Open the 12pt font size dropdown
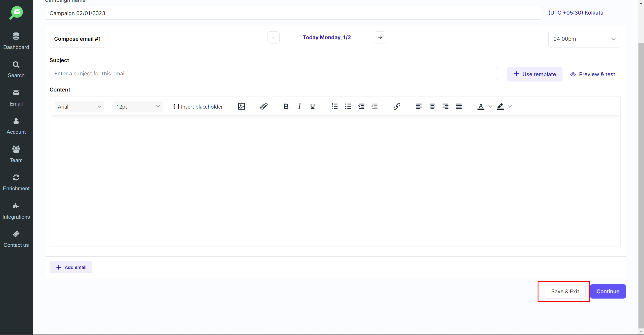Viewport: 644px width, 335px height. tap(138, 107)
